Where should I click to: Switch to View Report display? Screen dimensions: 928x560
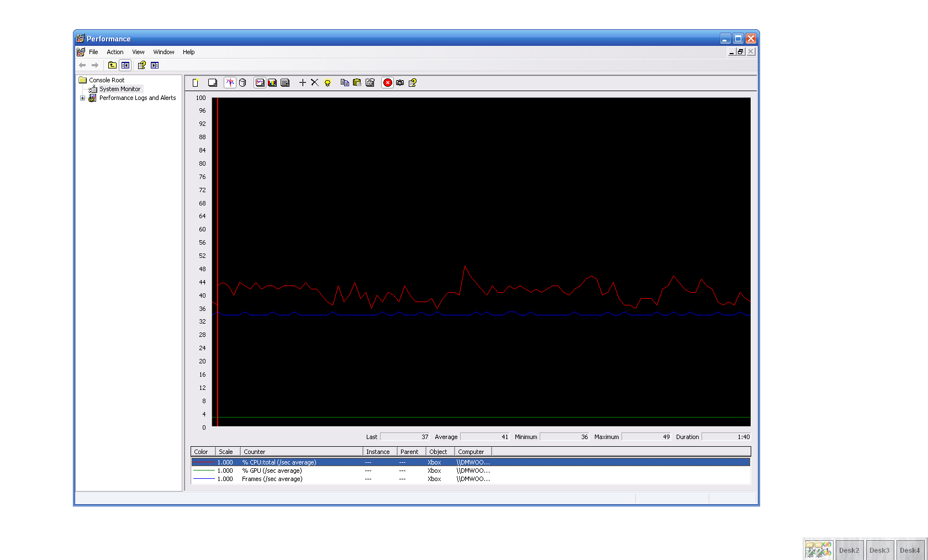coord(285,83)
